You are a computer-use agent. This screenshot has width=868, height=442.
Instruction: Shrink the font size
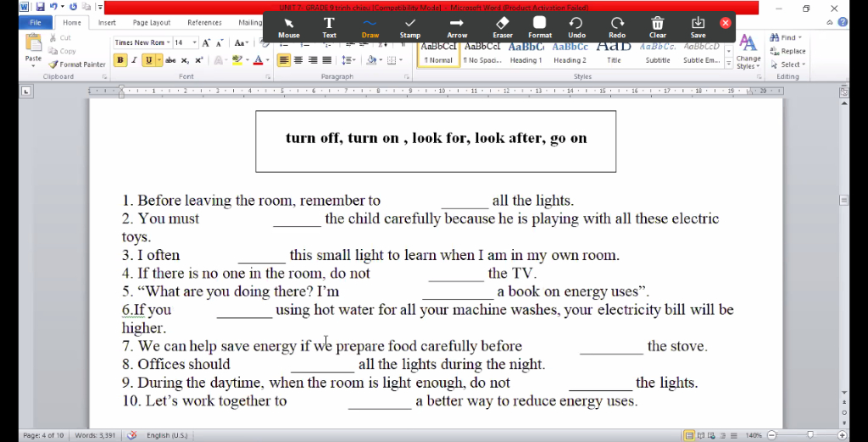coord(220,42)
